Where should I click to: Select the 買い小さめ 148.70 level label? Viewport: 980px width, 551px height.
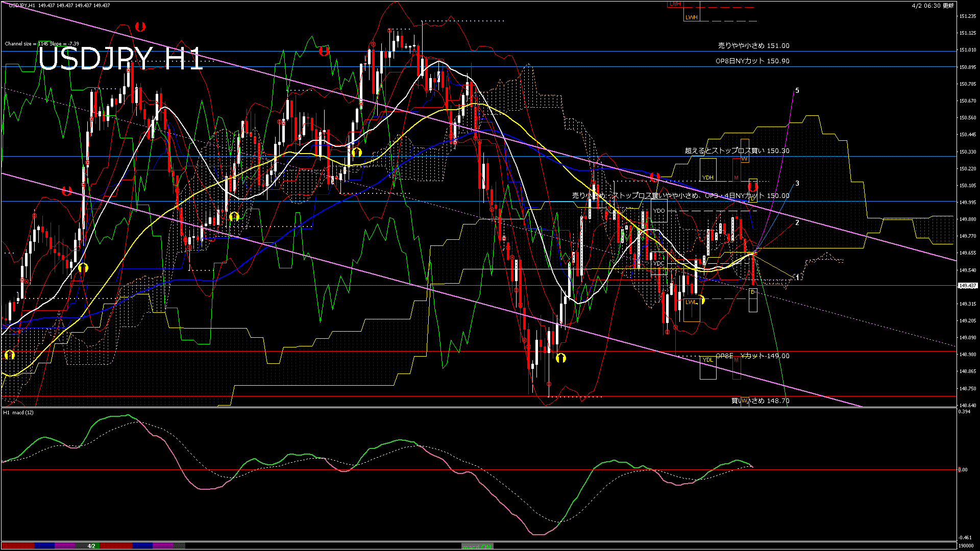tap(760, 400)
